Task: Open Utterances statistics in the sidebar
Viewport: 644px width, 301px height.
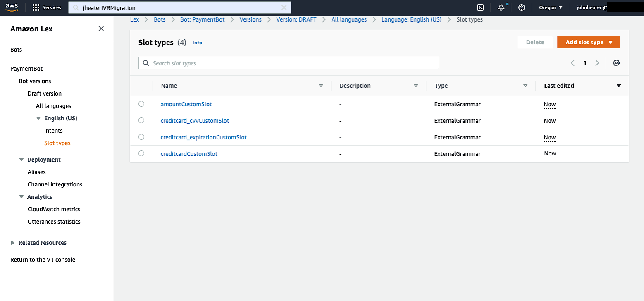Action: (54, 222)
